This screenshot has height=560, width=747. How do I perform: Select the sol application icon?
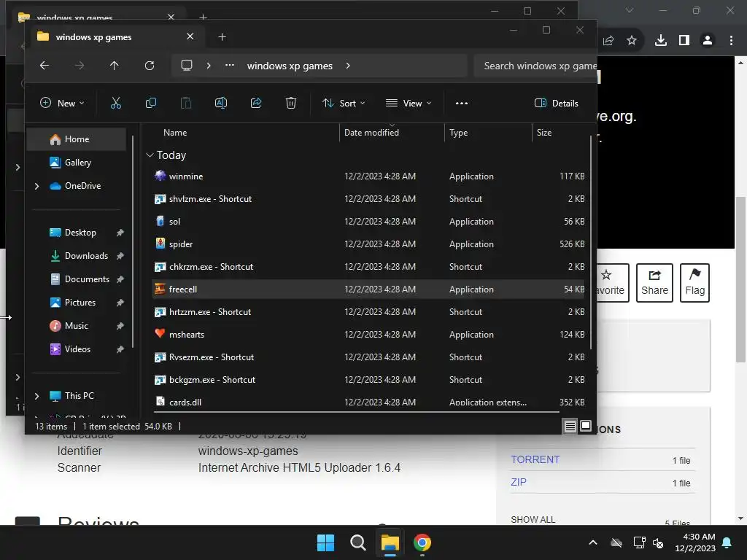click(160, 221)
